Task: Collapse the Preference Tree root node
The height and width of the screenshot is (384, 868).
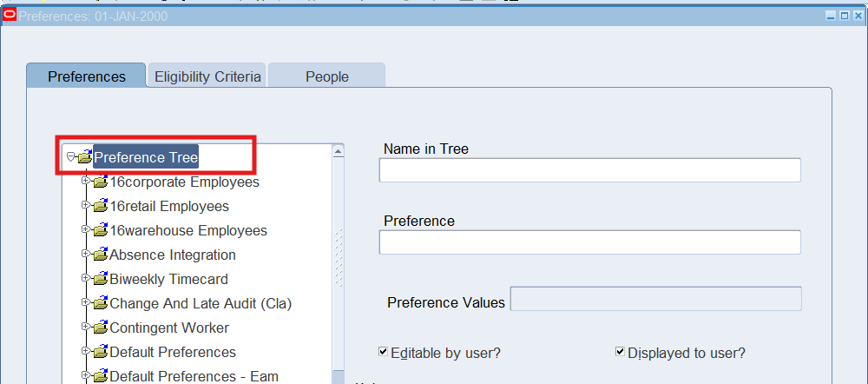Action: pos(70,157)
